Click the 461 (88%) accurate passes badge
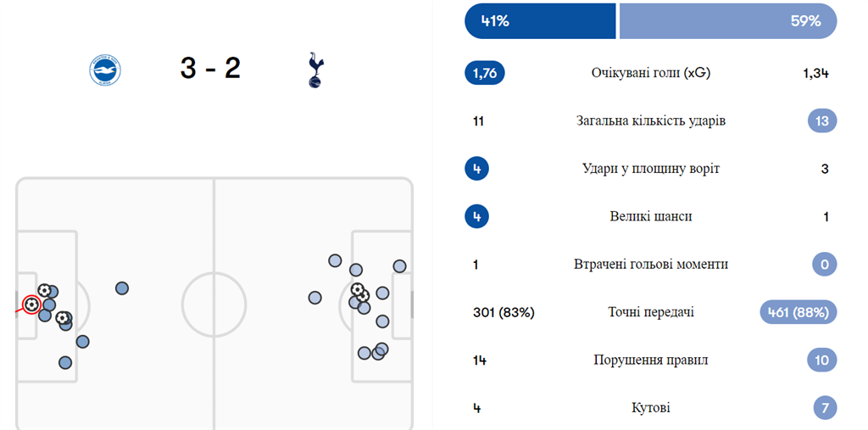 [798, 312]
